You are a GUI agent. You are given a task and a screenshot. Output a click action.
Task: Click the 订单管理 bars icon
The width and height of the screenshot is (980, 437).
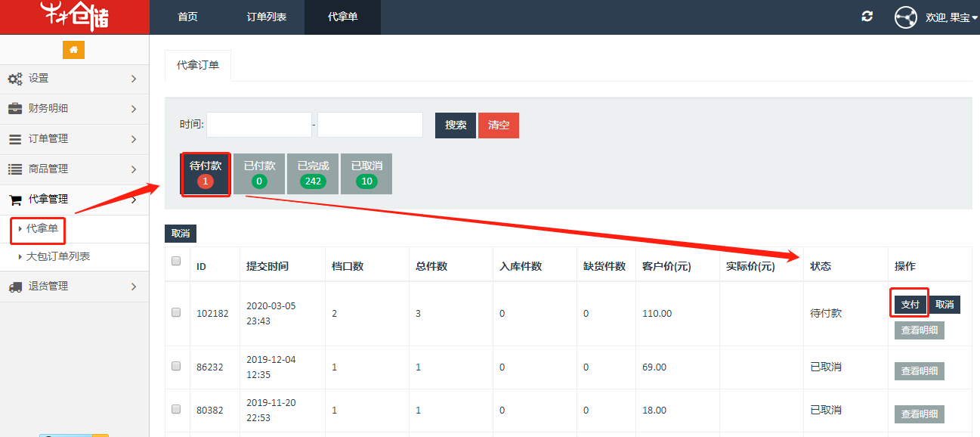15,139
